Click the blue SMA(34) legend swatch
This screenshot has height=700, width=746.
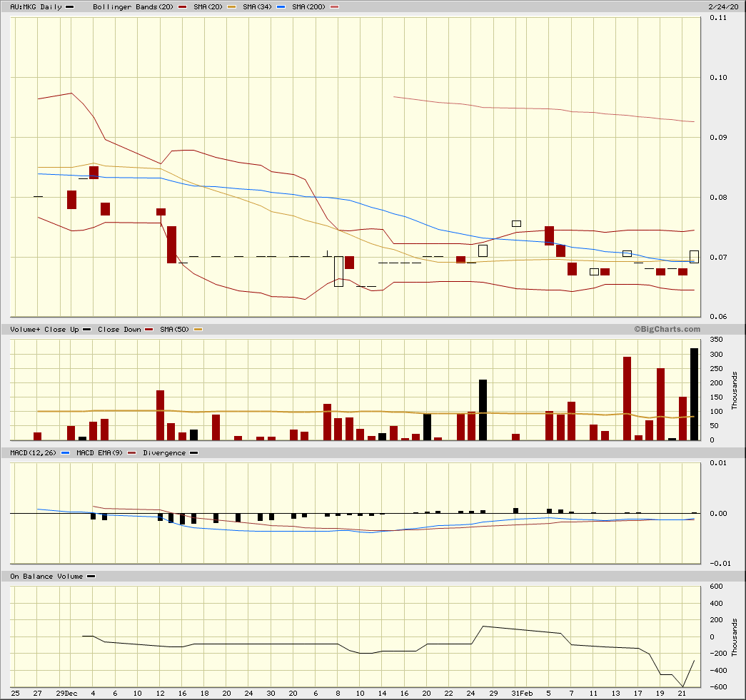tap(281, 7)
